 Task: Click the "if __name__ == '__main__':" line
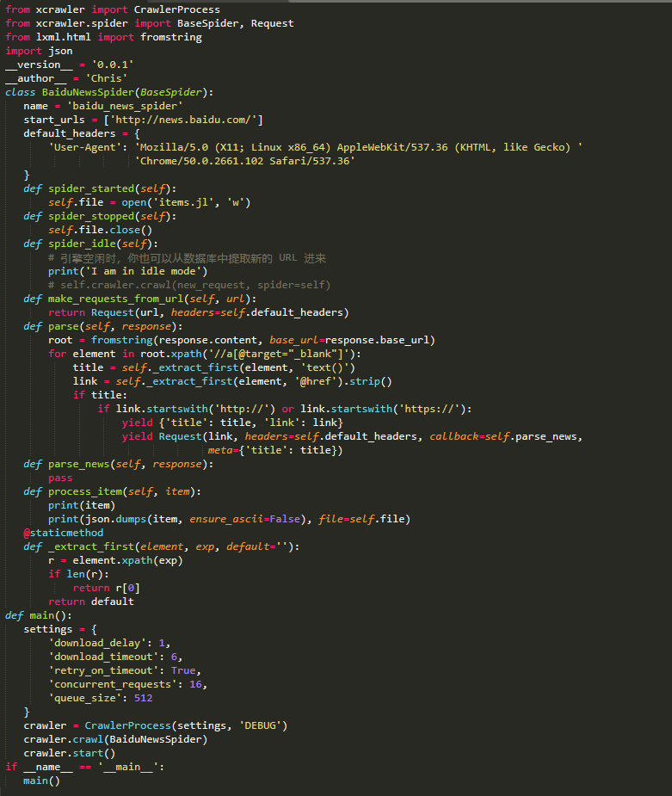pyautogui.click(x=85, y=767)
